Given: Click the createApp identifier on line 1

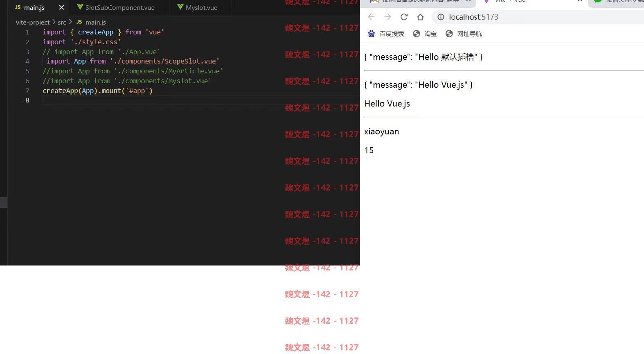Looking at the screenshot, I should (96, 32).
